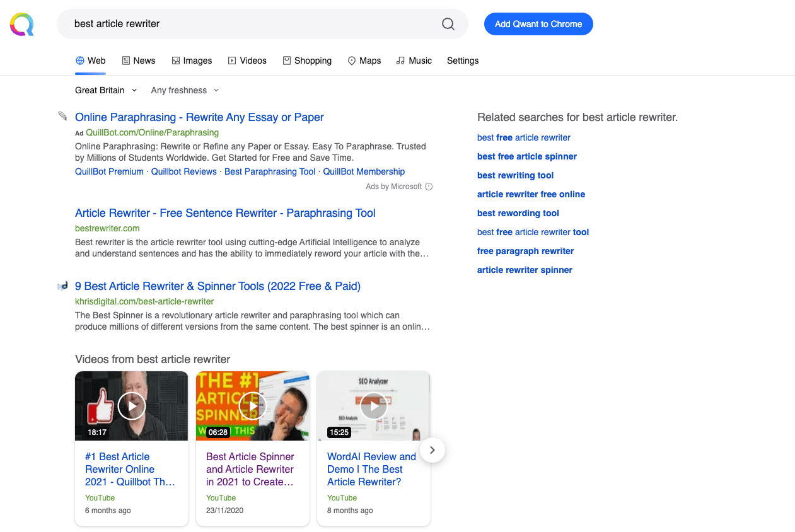Click the Add Qwant to Chrome button
This screenshot has height=532, width=795.
(538, 23)
